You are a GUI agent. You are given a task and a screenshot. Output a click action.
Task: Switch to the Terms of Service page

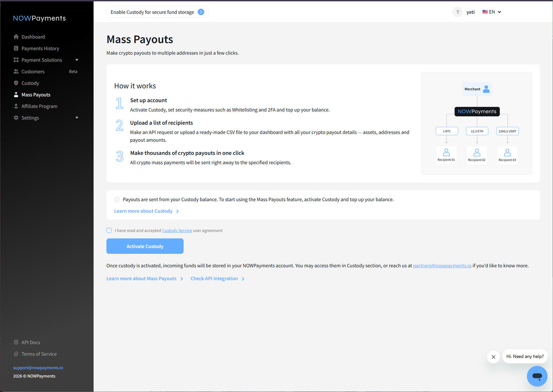[39, 354]
